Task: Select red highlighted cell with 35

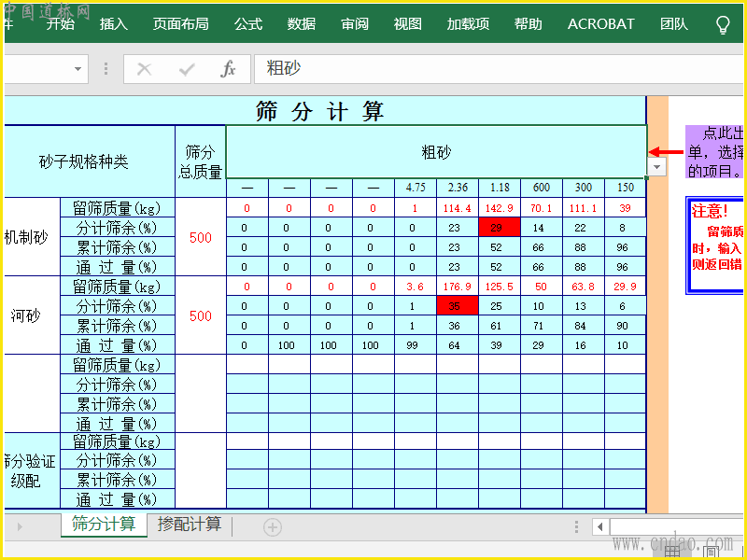Action: 458,306
